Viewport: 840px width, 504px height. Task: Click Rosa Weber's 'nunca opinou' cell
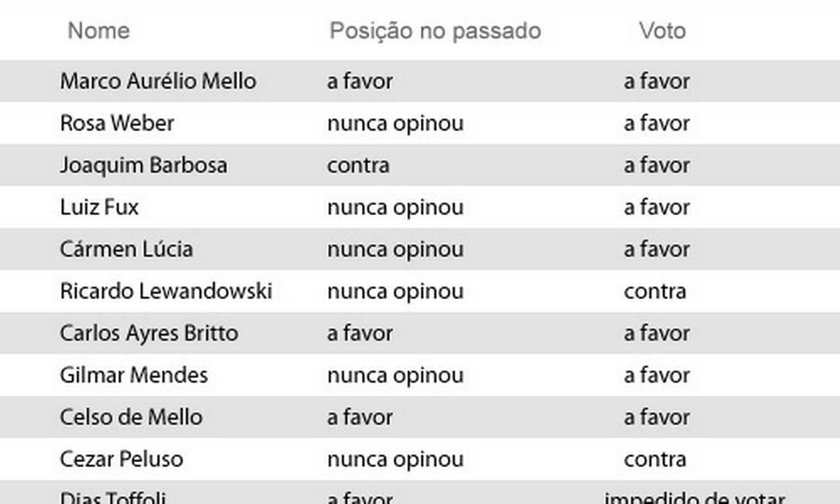click(x=395, y=123)
